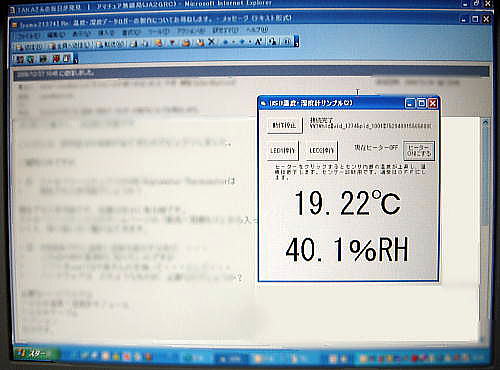This screenshot has height=370, width=500.
Task: Toggle the LED1 light button
Action: [x=283, y=151]
